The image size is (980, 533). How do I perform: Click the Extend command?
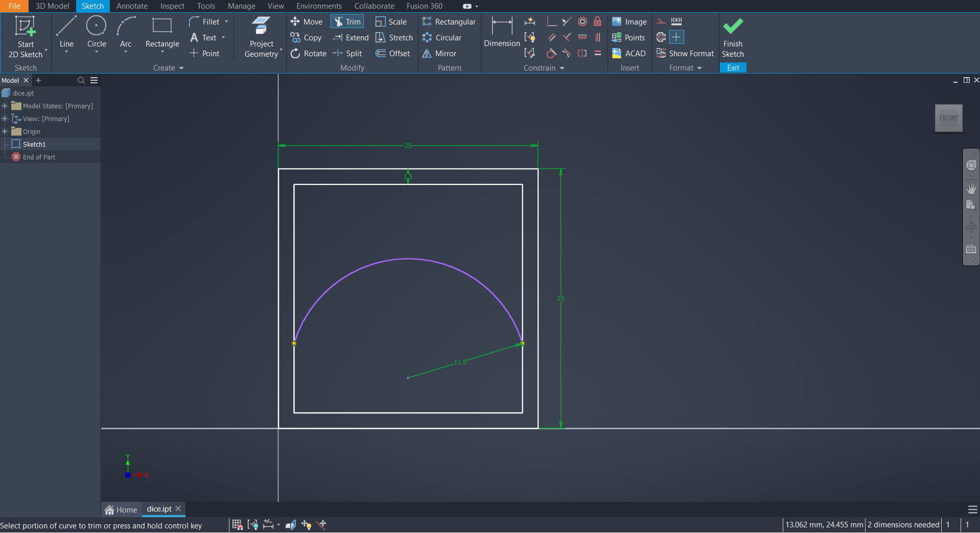[351, 37]
